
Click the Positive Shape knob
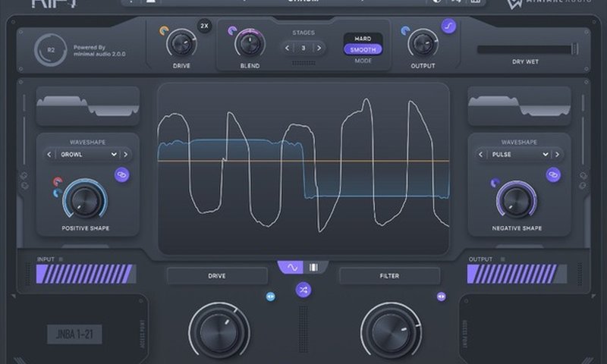click(84, 199)
